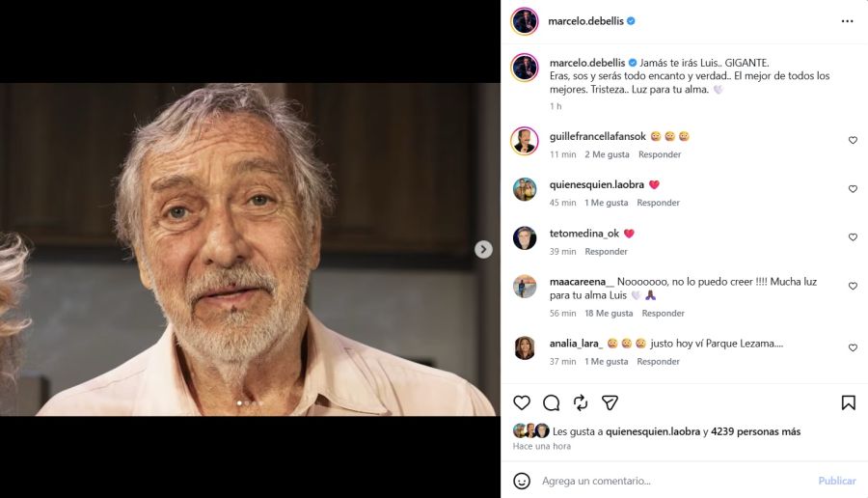Reply to the quienesquien.laobra comment
Viewport: 868px width, 498px height.
point(658,203)
